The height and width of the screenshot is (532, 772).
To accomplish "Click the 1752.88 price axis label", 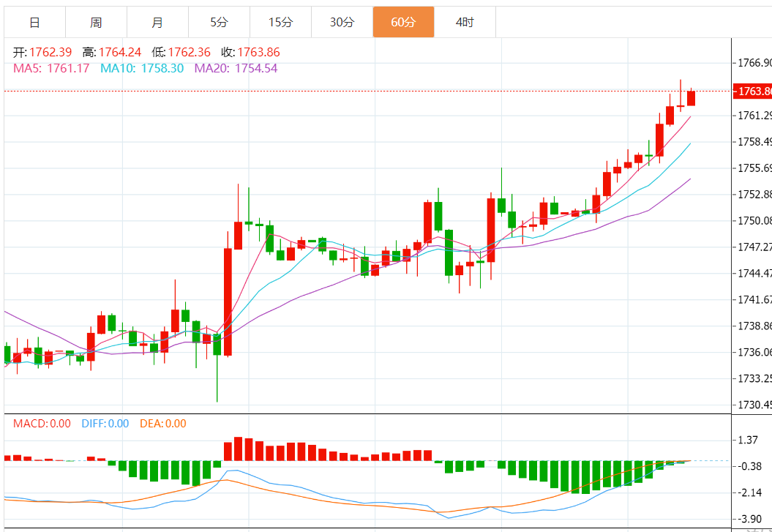I will click(x=754, y=195).
